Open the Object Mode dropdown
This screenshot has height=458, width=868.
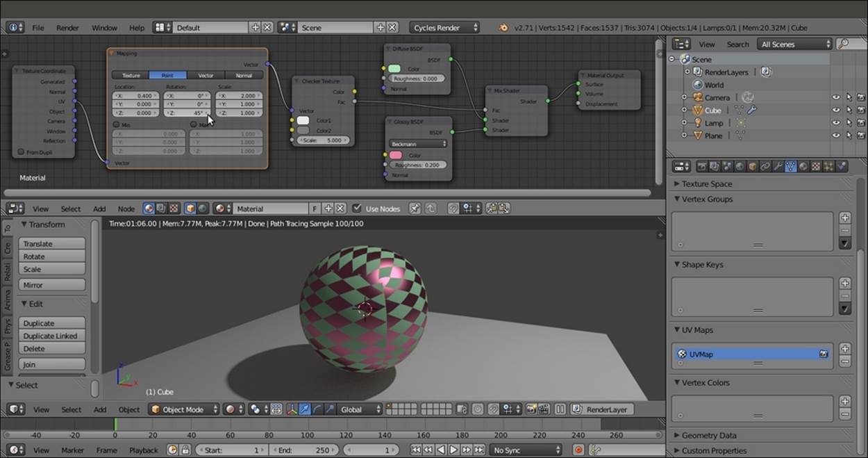184,409
